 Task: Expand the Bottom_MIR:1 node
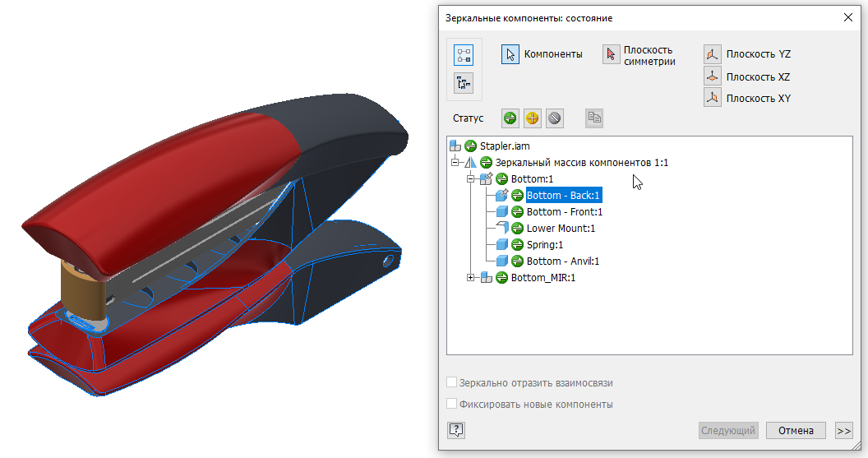[470, 277]
